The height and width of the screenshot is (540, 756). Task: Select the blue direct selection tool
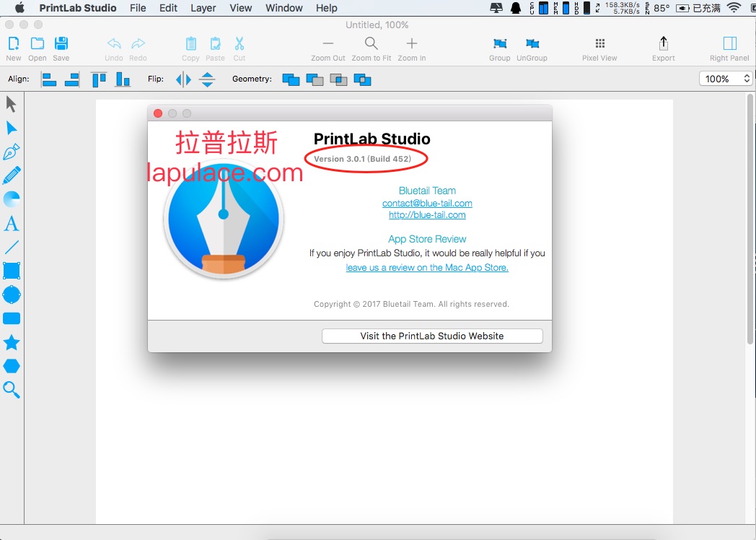12,128
